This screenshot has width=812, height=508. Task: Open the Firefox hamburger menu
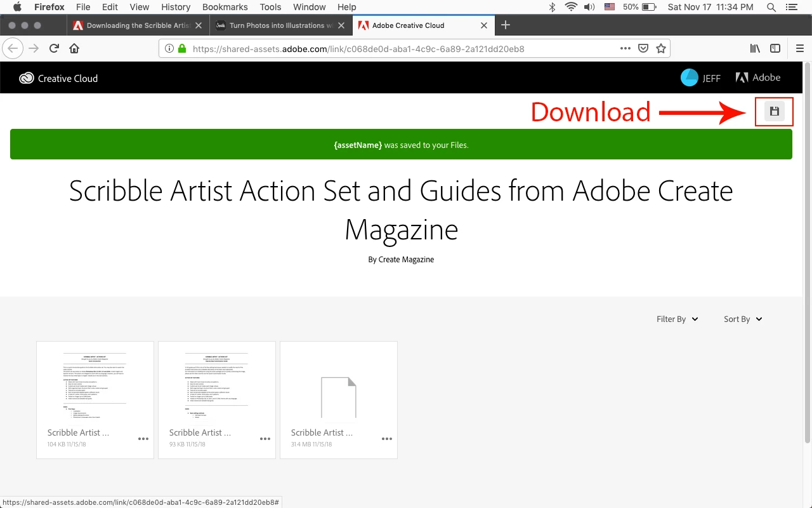[x=799, y=48]
